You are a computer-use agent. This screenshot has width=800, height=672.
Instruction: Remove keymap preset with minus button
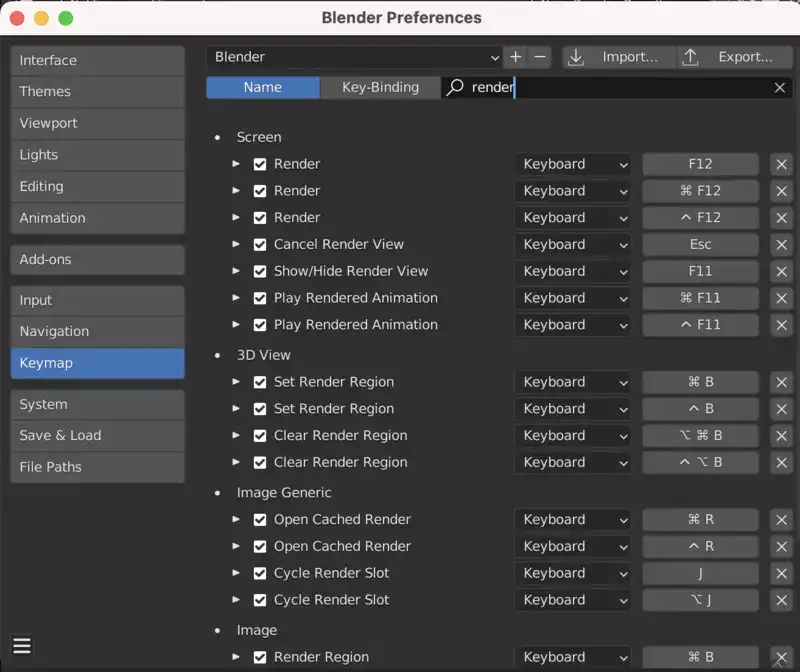click(x=540, y=57)
